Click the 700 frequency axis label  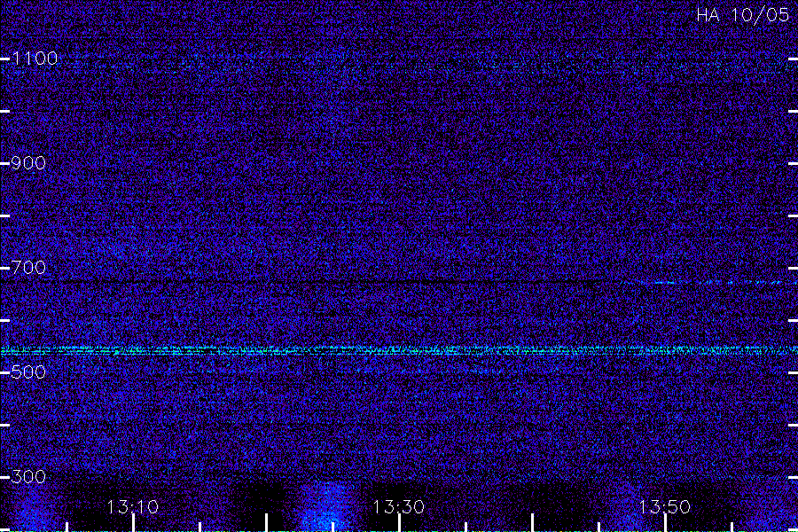pyautogui.click(x=28, y=268)
